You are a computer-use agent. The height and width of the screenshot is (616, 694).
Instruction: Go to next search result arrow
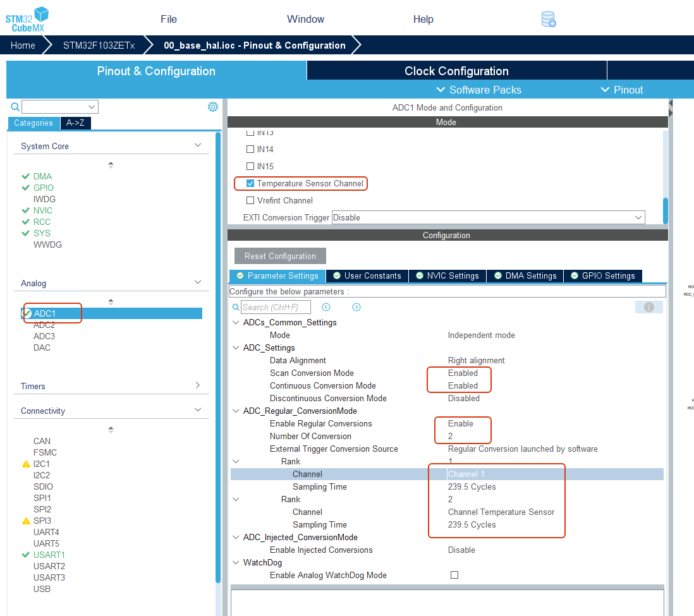tap(356, 307)
